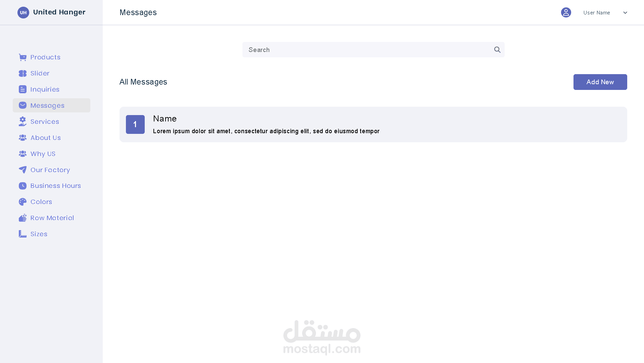Expand the User Name dropdown arrow

625,13
